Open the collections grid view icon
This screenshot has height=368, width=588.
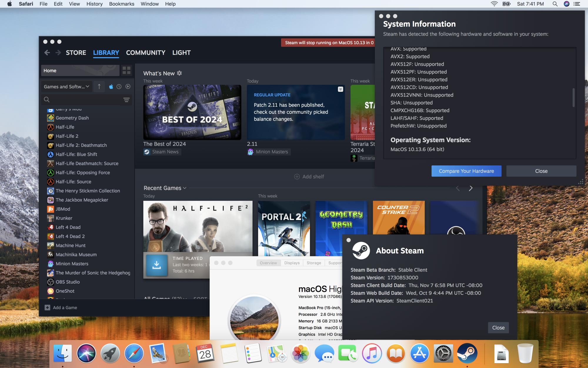pyautogui.click(x=126, y=70)
